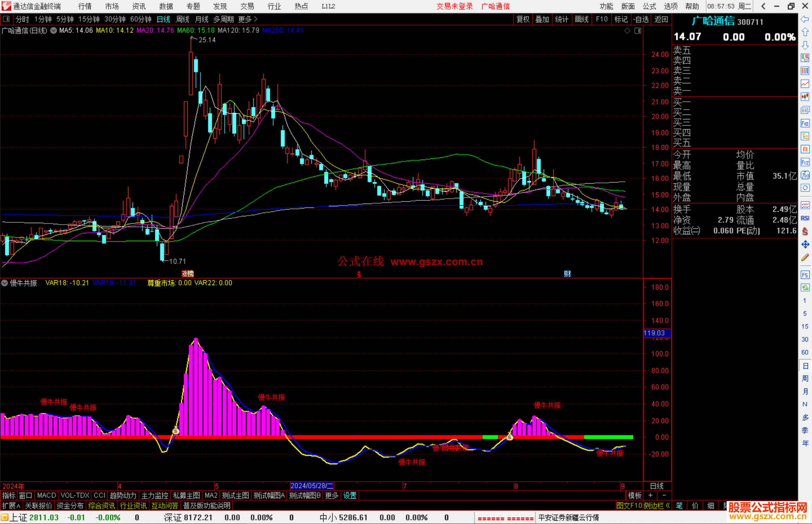Select the pencil drawing tool icon
Screen dimensions: 812x524
(x=805, y=257)
